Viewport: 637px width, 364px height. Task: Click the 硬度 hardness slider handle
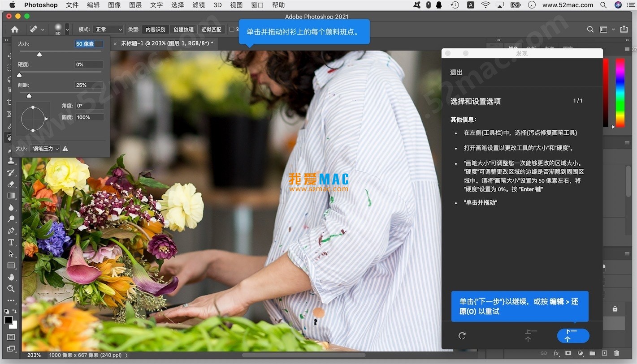19,75
